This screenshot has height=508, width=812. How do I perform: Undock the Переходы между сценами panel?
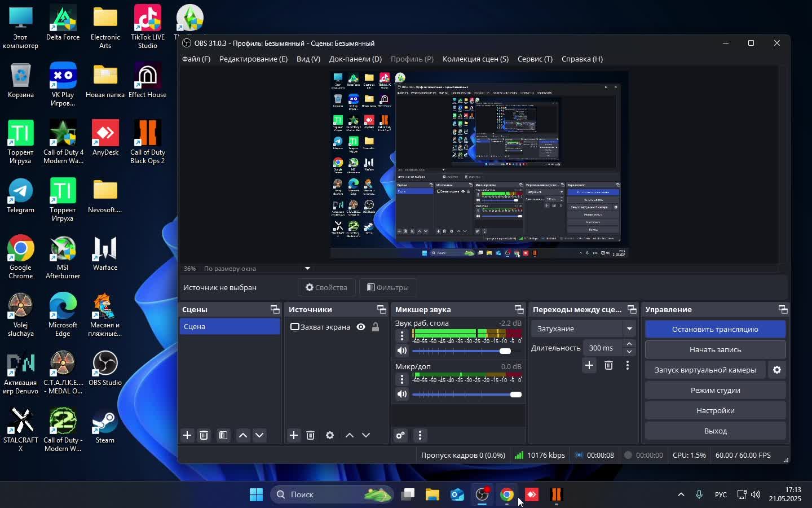click(632, 309)
